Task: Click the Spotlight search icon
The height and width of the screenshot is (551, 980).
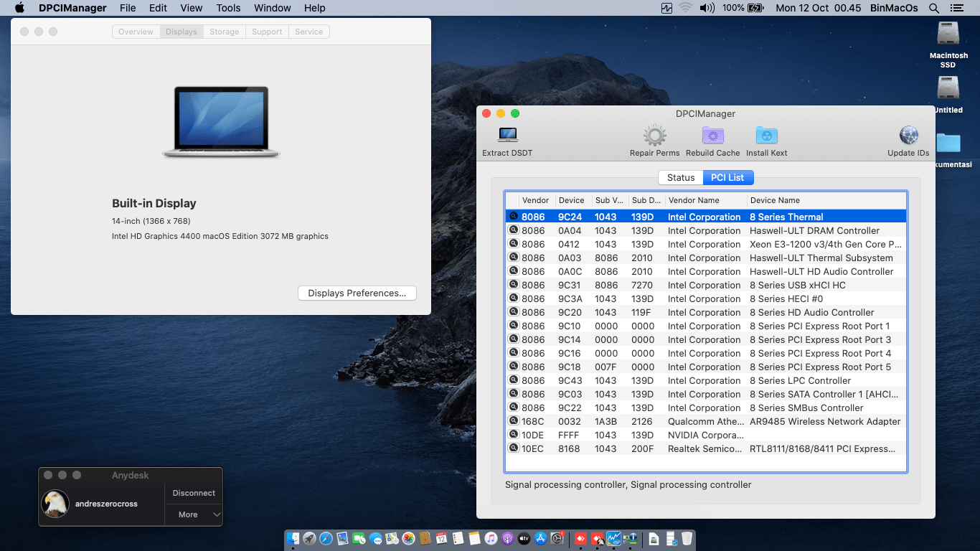Action: 933,8
